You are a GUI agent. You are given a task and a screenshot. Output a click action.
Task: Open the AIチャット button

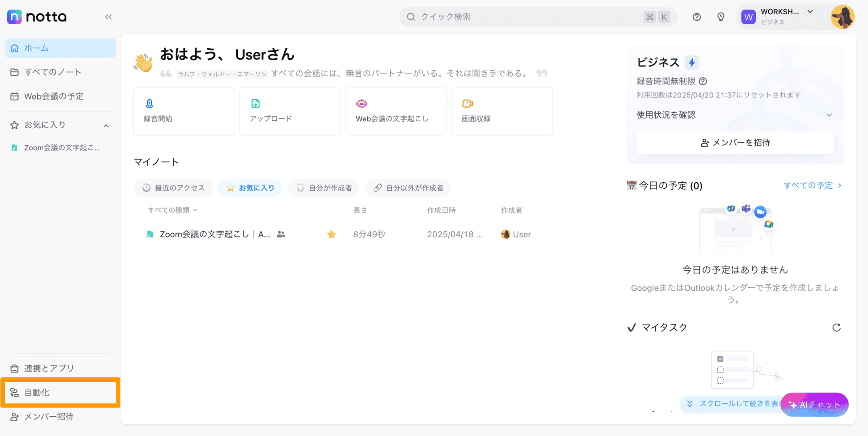coord(815,405)
